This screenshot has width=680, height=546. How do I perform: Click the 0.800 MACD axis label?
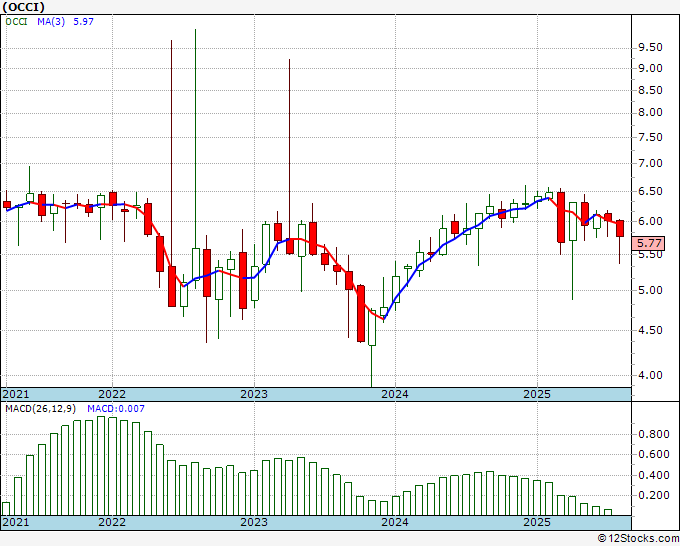click(x=654, y=435)
